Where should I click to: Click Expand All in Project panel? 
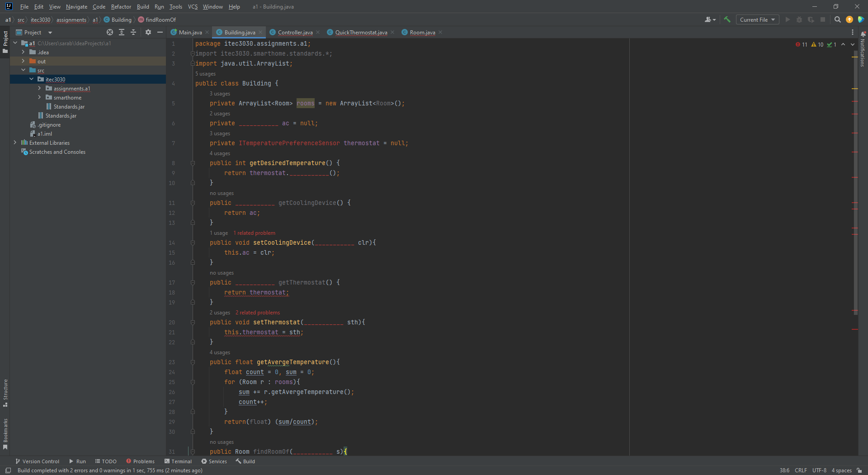tap(122, 32)
